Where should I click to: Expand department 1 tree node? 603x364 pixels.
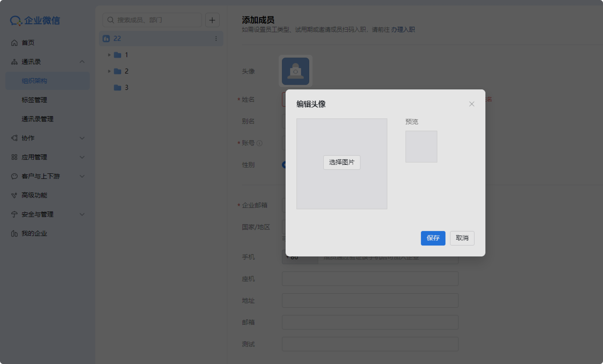[109, 55]
